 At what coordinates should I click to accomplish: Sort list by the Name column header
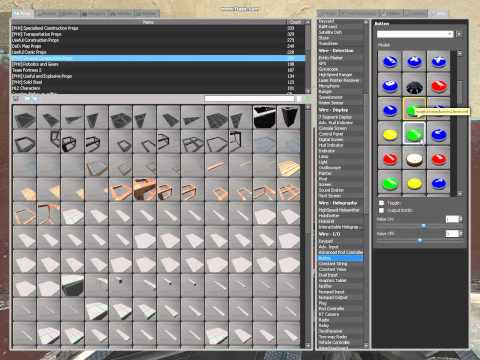(x=148, y=22)
